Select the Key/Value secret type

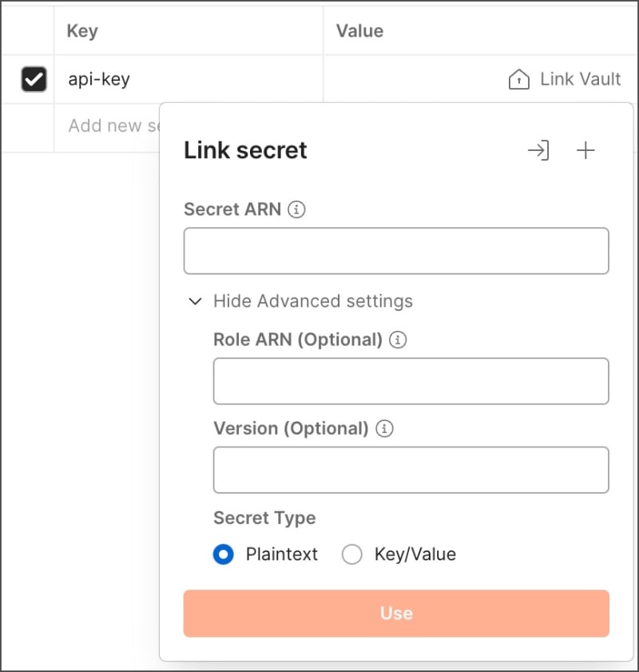pos(351,554)
